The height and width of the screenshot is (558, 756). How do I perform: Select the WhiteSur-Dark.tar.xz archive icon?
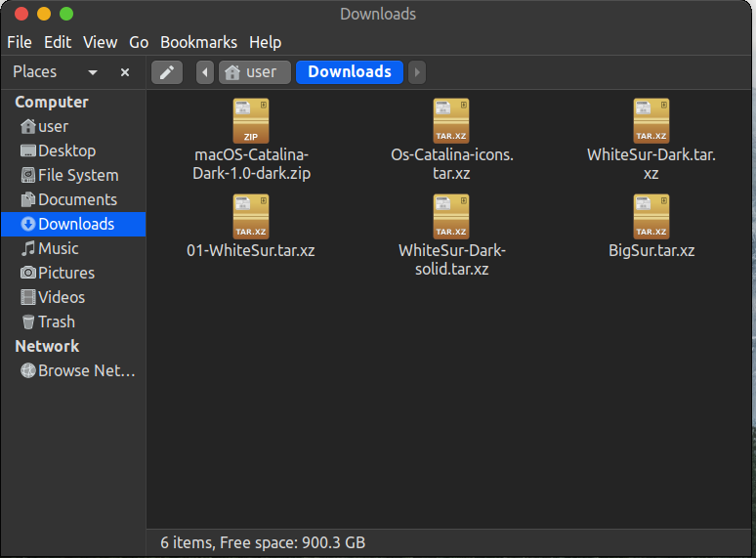651,121
